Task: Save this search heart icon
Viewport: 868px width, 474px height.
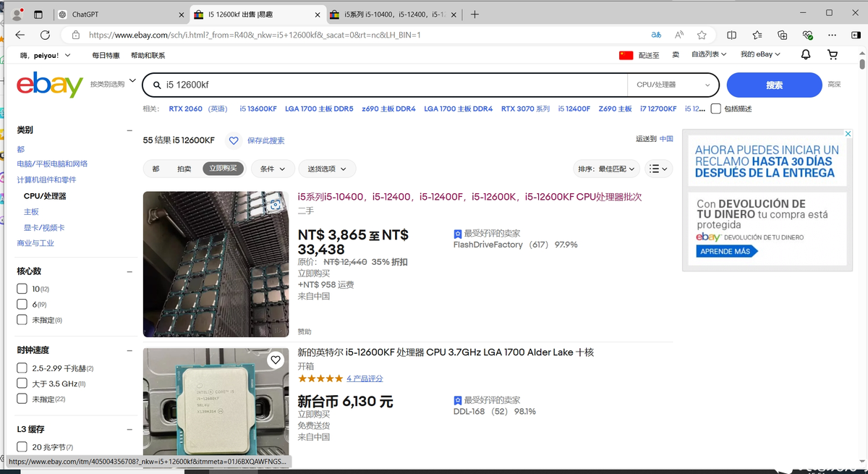Action: [x=233, y=140]
